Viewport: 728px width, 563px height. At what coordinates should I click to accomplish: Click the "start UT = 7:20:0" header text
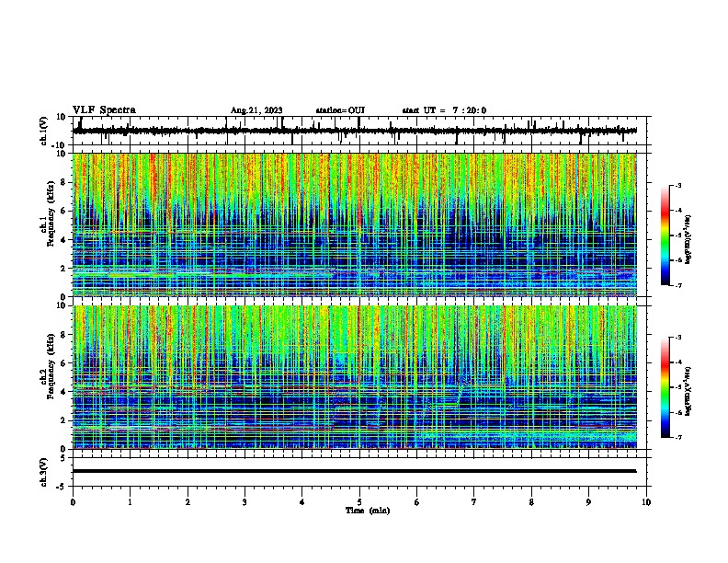click(x=444, y=110)
